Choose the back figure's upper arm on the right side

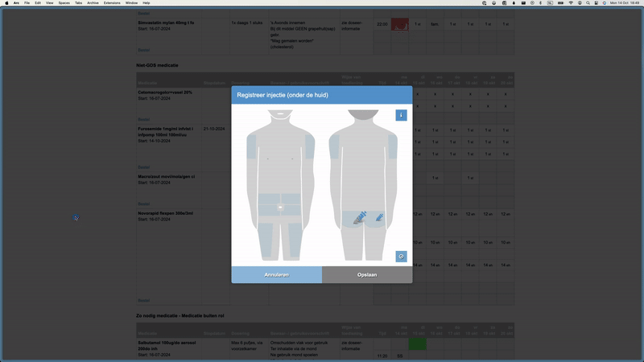point(392,146)
